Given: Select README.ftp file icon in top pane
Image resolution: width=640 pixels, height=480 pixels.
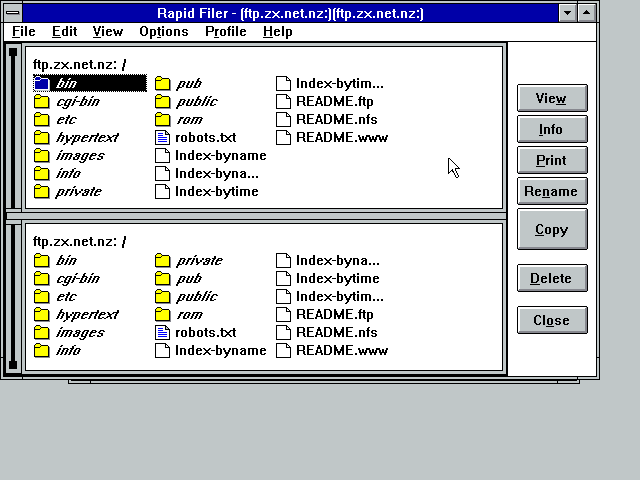Looking at the screenshot, I should tap(284, 102).
